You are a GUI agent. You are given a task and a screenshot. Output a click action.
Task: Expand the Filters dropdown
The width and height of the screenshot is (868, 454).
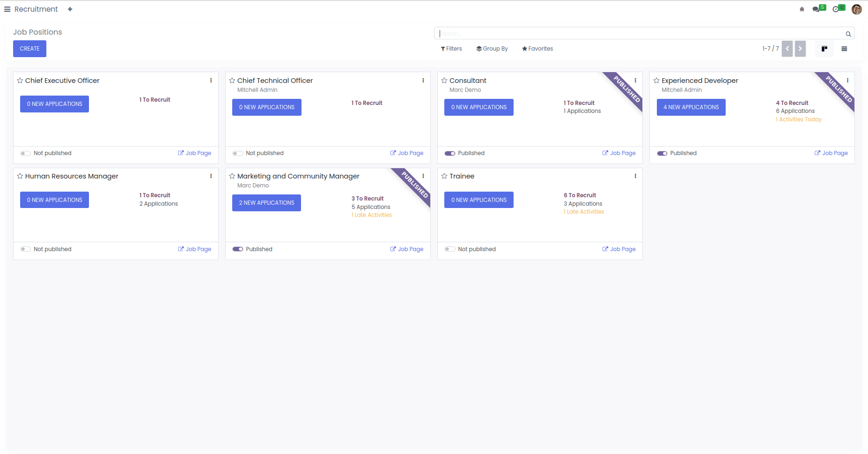coord(451,49)
